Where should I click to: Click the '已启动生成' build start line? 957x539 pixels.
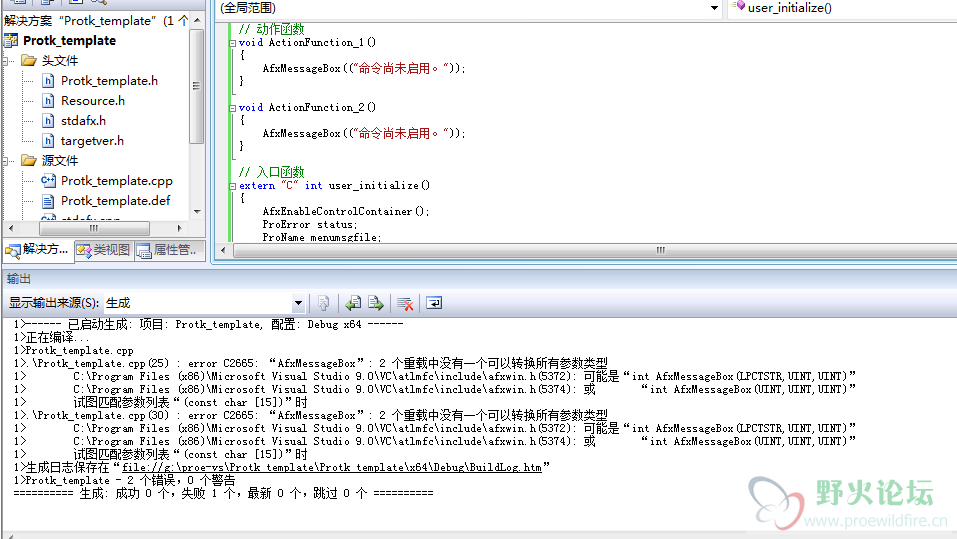[208, 325]
